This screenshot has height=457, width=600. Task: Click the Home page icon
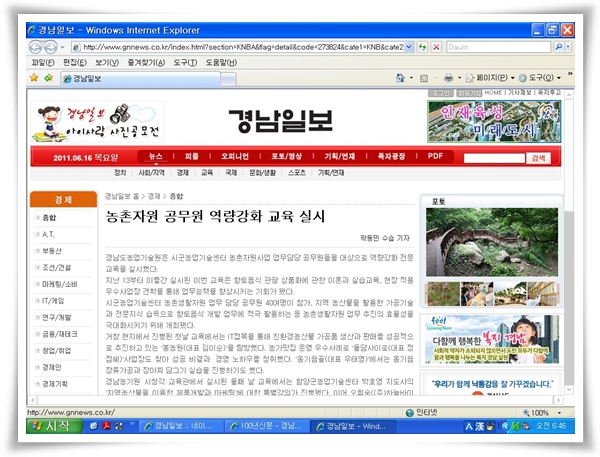[x=400, y=77]
